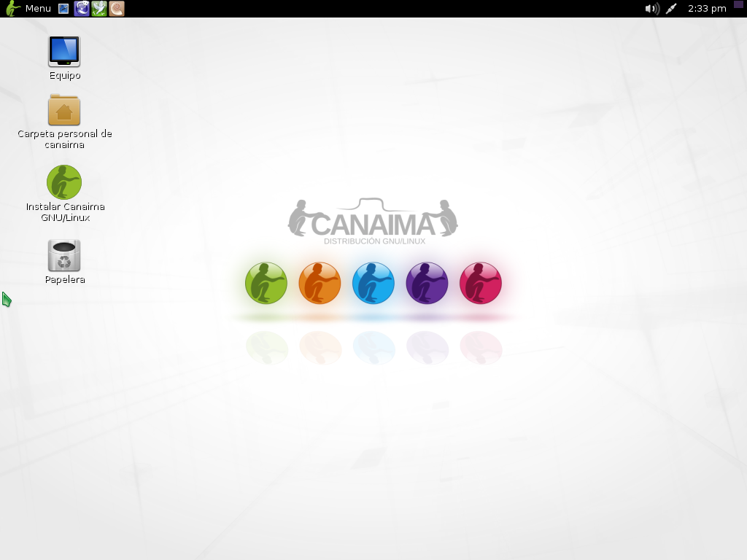
Task: Open the Papelera trash can
Action: click(x=64, y=255)
